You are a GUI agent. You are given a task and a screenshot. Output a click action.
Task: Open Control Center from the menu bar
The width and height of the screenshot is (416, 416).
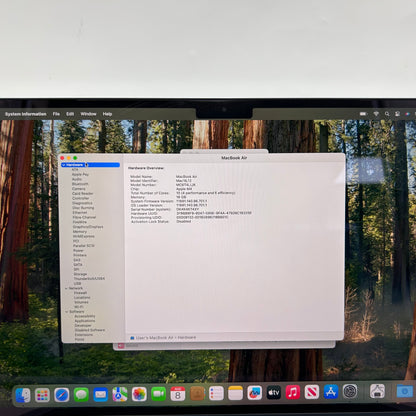[x=397, y=114]
